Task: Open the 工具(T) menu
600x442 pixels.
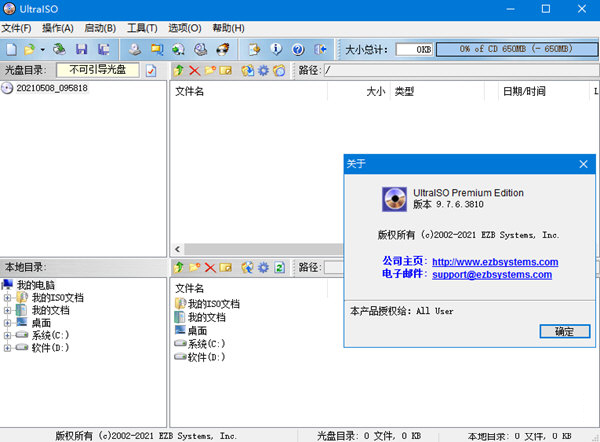Action: (x=143, y=28)
